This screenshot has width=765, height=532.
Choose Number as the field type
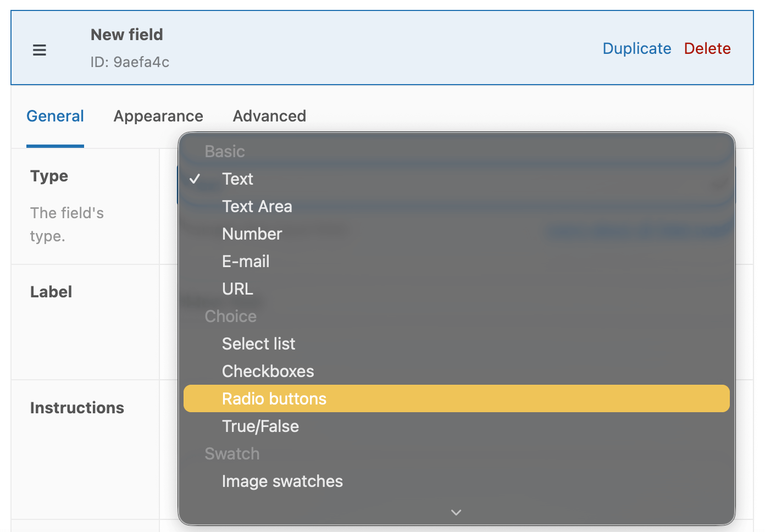pos(252,234)
